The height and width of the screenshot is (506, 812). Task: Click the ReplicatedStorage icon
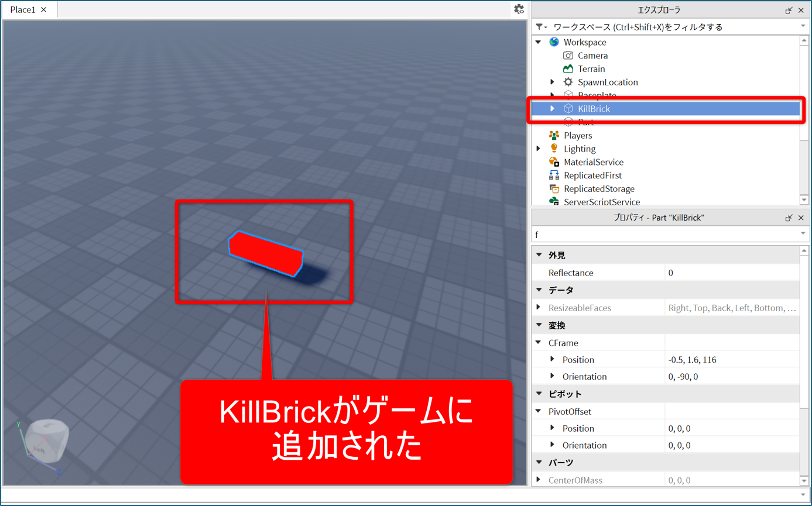click(554, 189)
